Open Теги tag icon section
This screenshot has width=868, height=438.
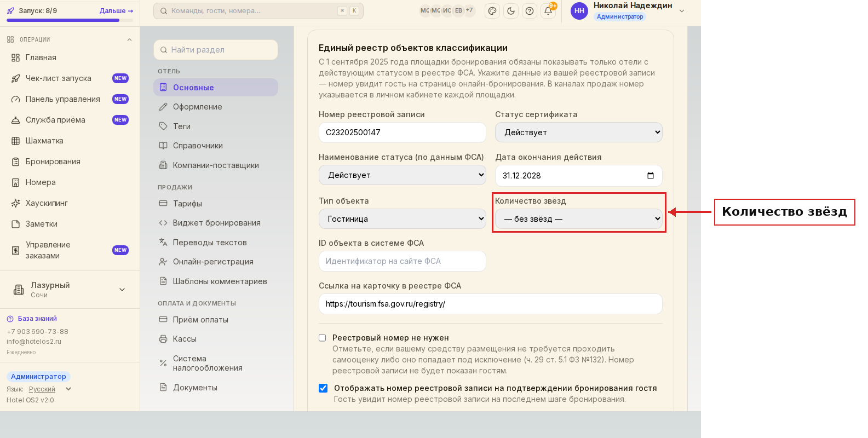point(216,126)
